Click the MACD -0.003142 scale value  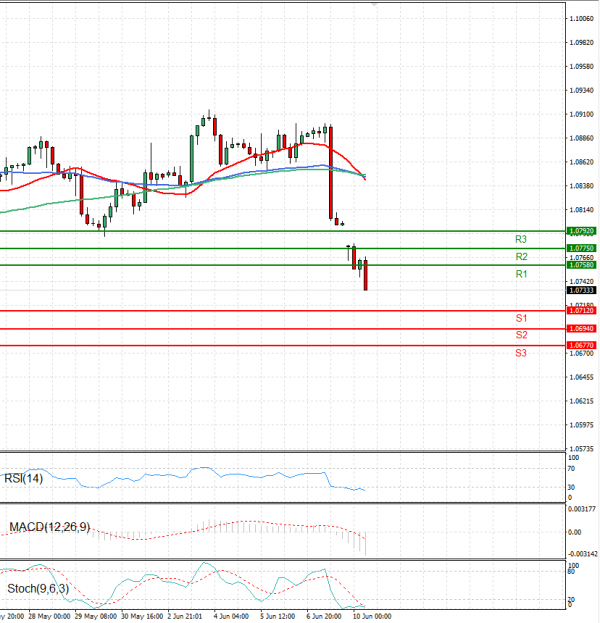[583, 554]
